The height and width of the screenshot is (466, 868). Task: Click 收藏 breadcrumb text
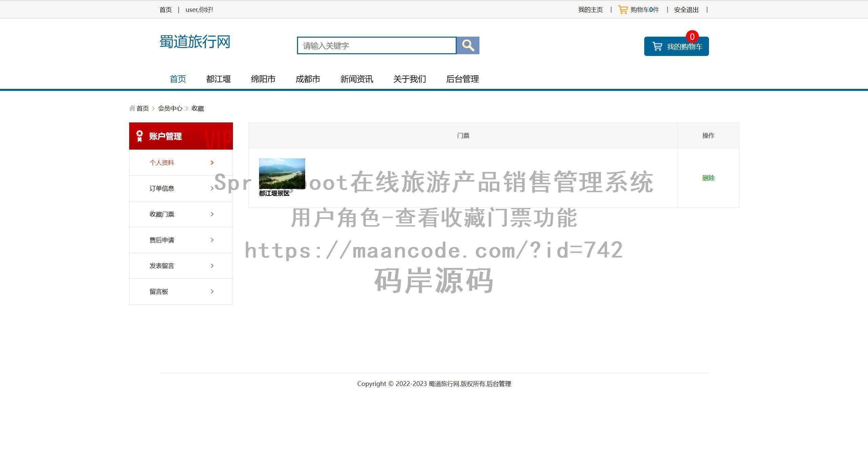tap(198, 109)
